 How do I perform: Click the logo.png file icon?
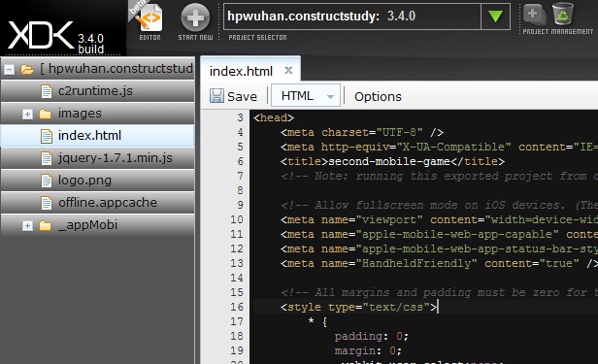(x=47, y=181)
